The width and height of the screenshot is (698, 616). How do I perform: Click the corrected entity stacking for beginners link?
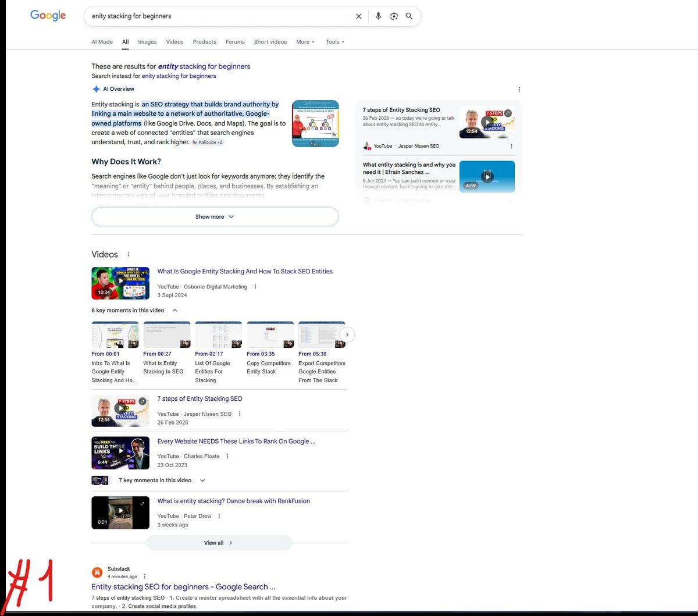pyautogui.click(x=204, y=66)
